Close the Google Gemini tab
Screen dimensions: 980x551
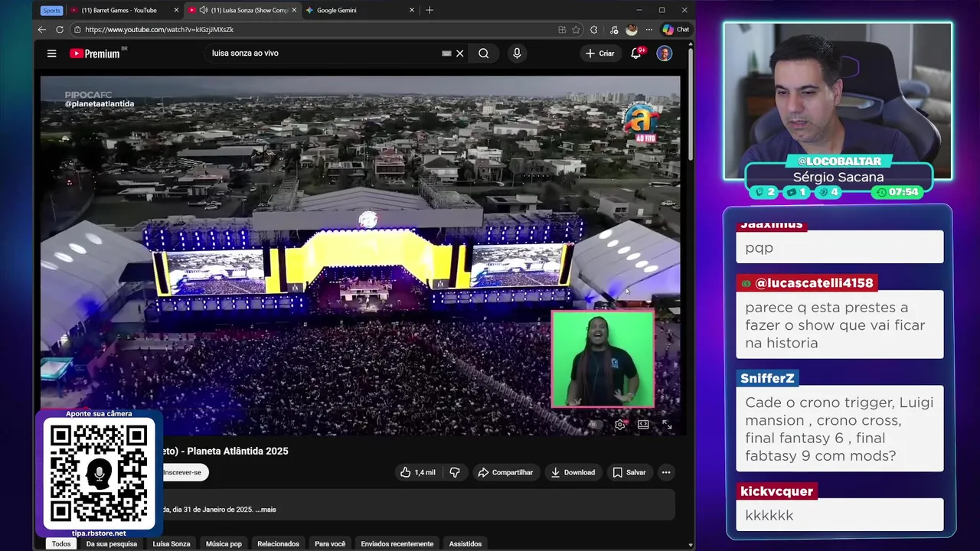[x=412, y=10]
